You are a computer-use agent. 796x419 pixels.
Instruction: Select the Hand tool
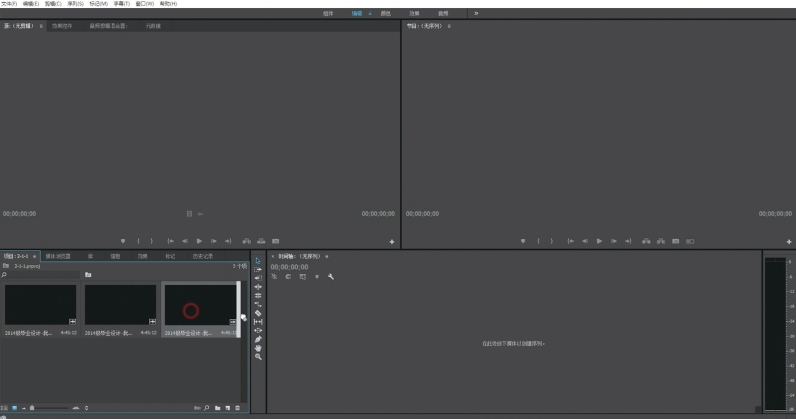[258, 348]
